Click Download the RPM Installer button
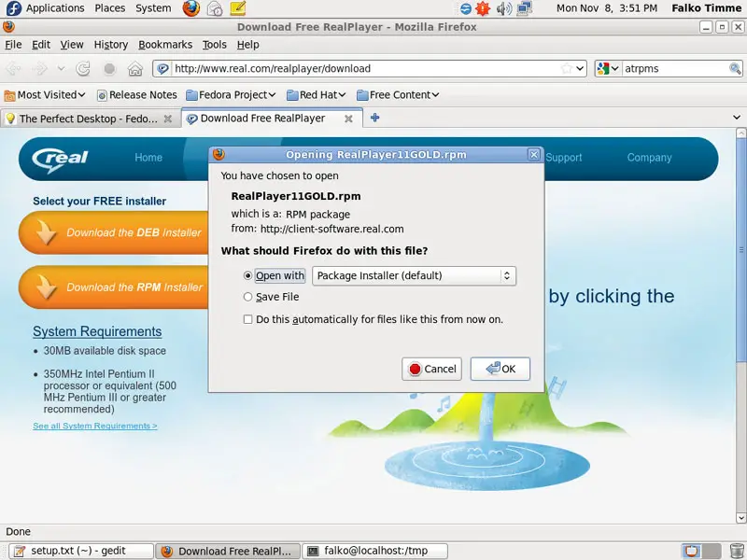The height and width of the screenshot is (560, 747). (114, 287)
